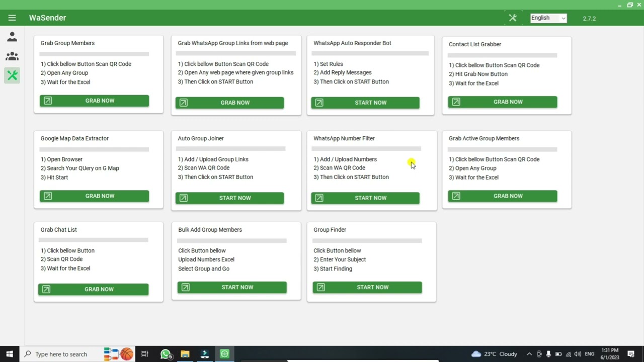Open the English language dropdown
Viewport: 644px width, 362px height.
coord(548,18)
